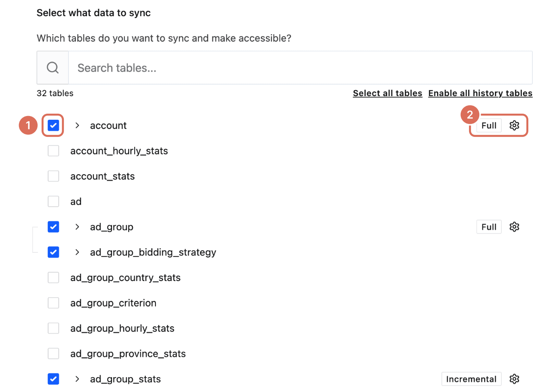Open sync settings gear for ad_group
This screenshot has height=392, width=544.
[514, 227]
